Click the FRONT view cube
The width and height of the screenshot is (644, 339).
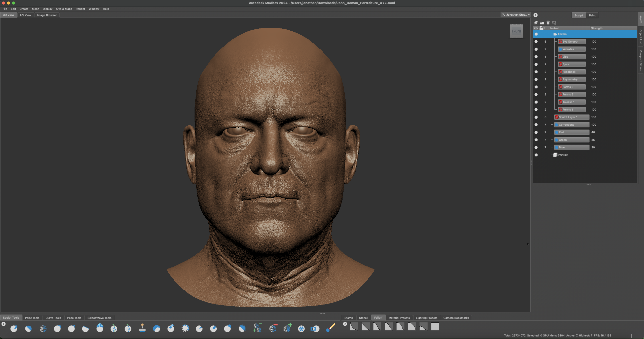pos(517,31)
